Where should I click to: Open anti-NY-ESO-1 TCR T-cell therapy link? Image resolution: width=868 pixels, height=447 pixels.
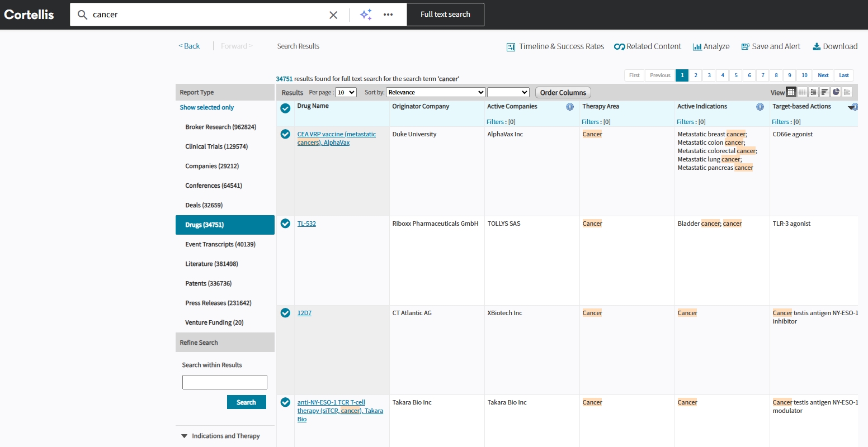click(340, 411)
